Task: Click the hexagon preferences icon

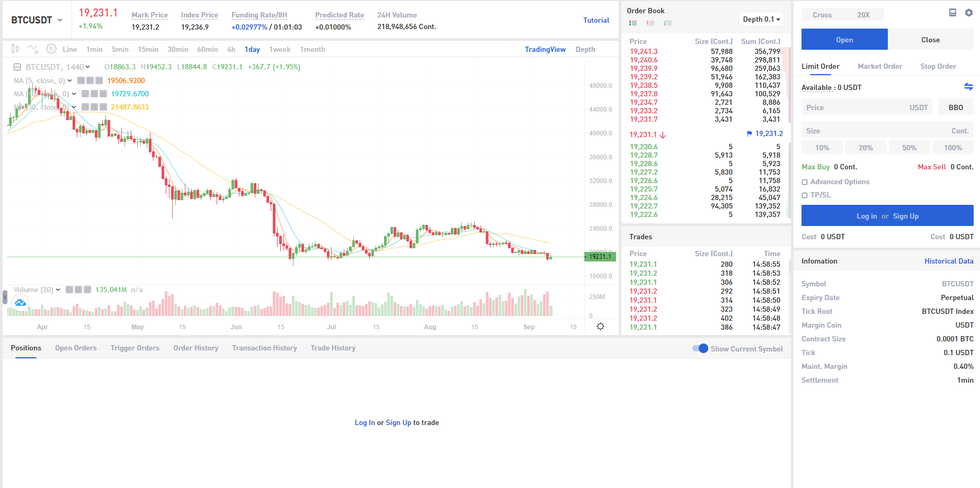Action: (x=968, y=13)
